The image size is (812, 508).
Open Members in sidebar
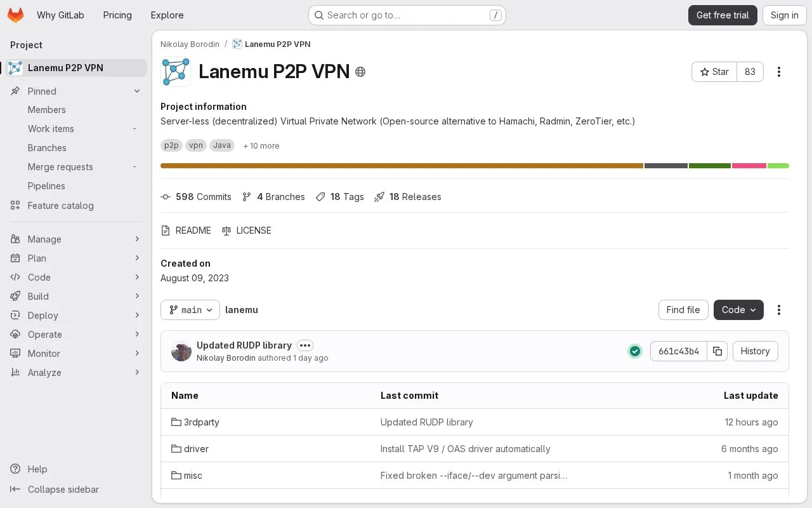pos(76,110)
